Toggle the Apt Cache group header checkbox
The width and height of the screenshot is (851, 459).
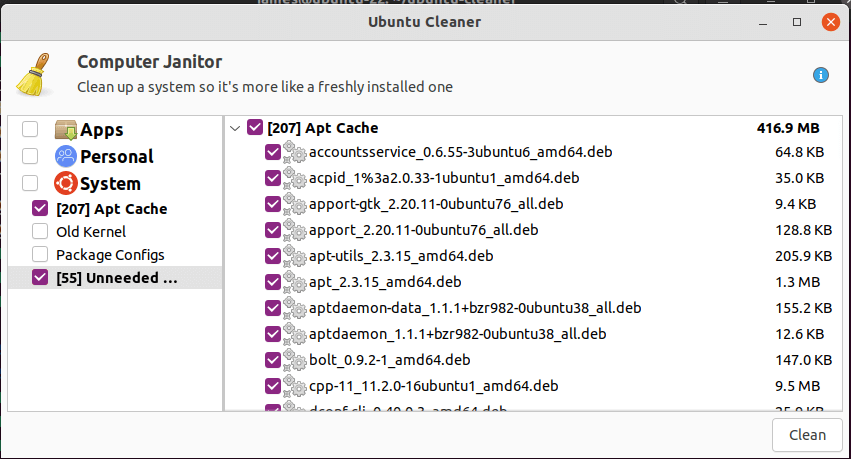(x=255, y=128)
